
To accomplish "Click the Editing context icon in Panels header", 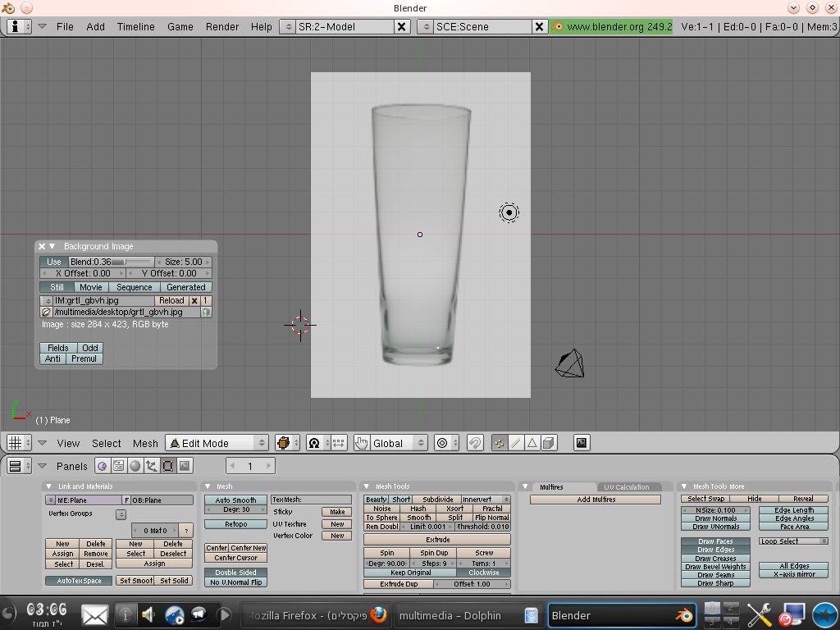I will point(167,466).
